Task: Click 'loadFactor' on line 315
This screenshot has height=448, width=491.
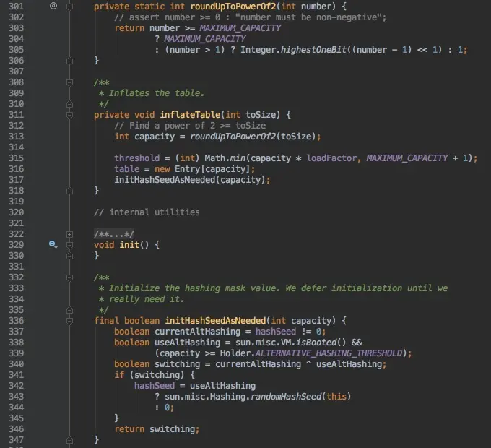Action: pyautogui.click(x=331, y=158)
